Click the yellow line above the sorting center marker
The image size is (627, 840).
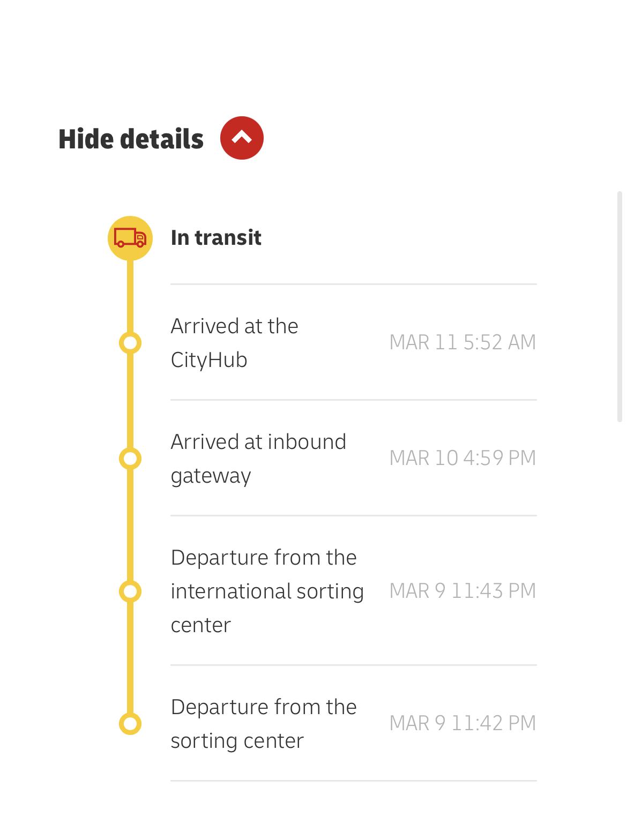click(130, 657)
